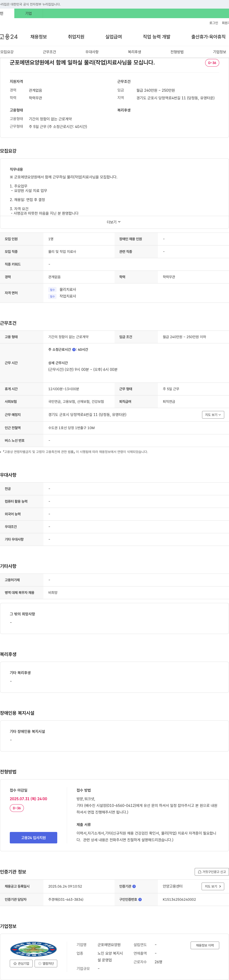Open 지도 보기 dropdown for 근무 예정지
This screenshot has height=980, width=229.
213,415
